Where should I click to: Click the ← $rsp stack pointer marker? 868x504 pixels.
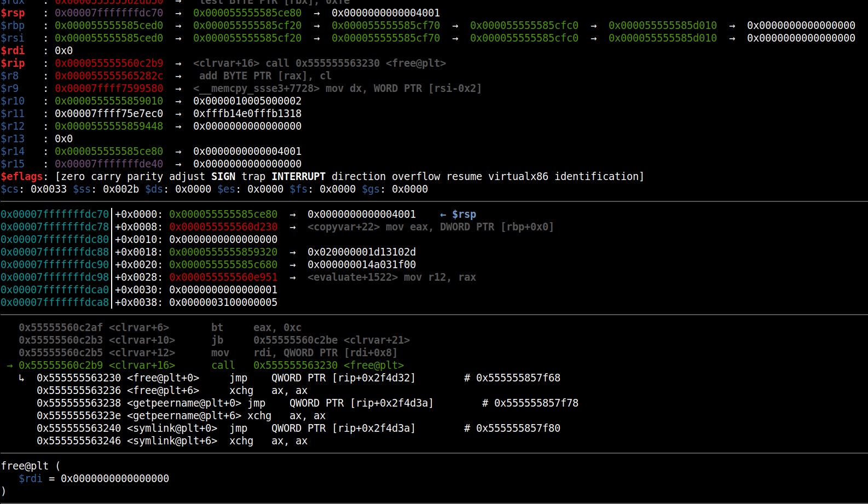pyautogui.click(x=458, y=214)
